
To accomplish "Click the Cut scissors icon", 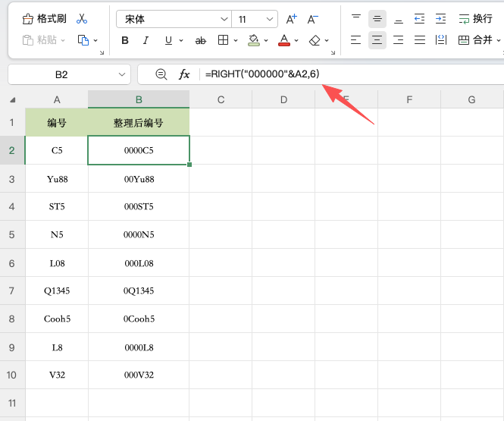I will click(x=82, y=19).
